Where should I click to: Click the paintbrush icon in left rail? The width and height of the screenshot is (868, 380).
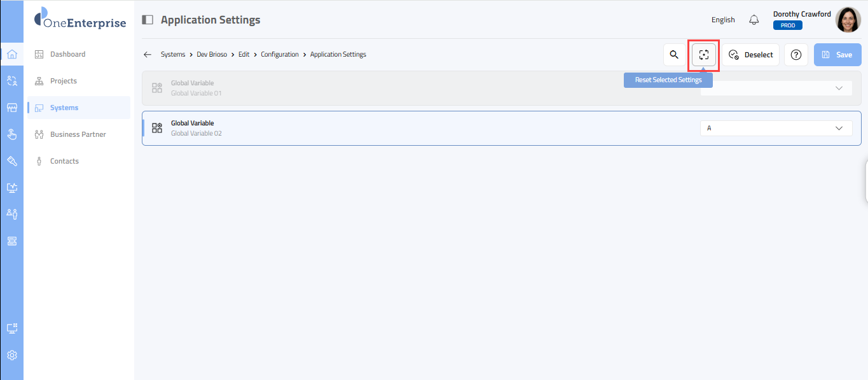tap(11, 161)
